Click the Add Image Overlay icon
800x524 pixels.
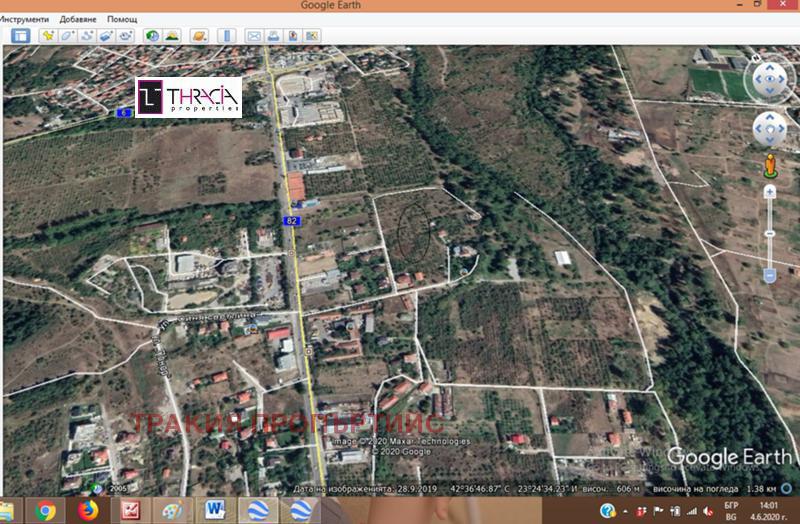coord(106,36)
